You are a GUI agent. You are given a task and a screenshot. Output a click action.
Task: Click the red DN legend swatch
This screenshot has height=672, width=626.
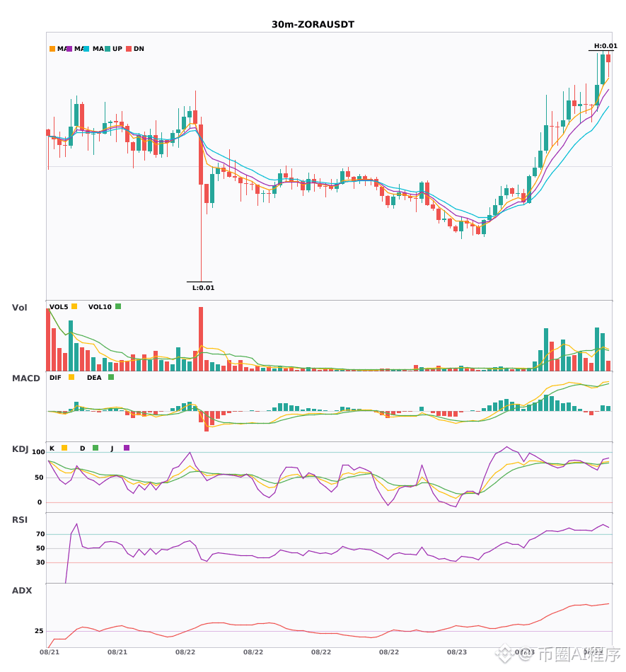[x=129, y=49]
